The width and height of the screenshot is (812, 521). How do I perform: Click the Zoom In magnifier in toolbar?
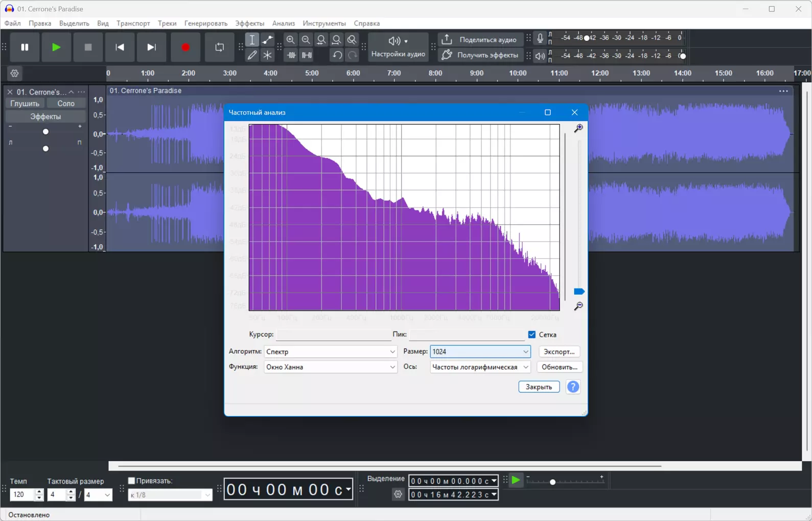[290, 39]
